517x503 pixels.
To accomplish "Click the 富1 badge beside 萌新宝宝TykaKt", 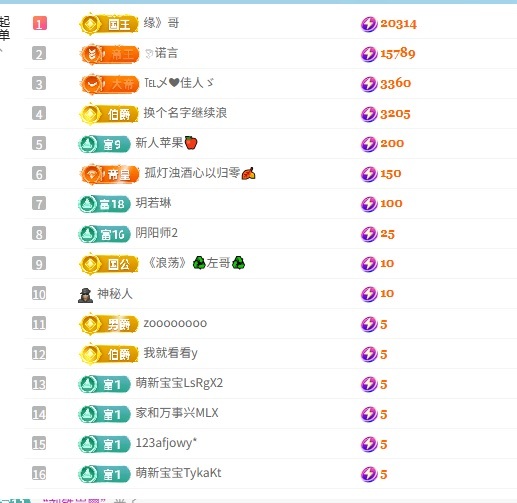I will pos(104,474).
